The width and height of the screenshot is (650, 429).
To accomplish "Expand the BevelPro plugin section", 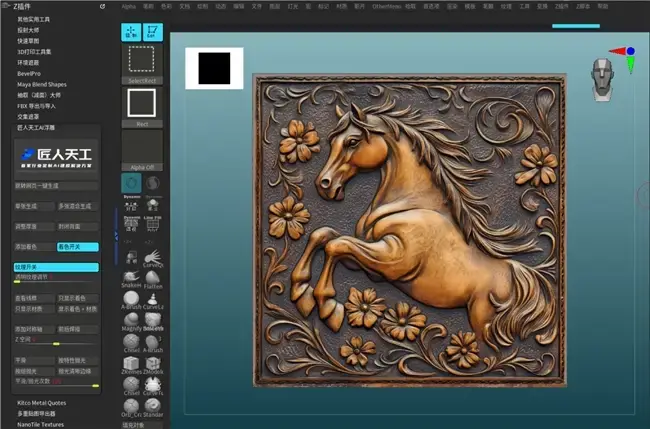I will (x=28, y=73).
